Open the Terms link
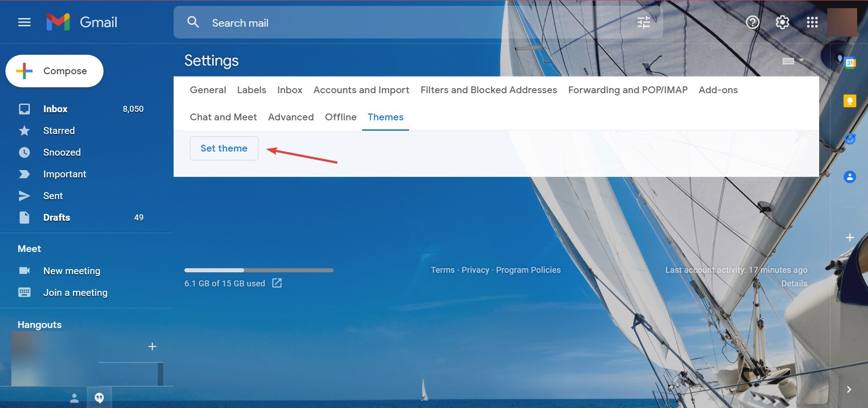 443,270
